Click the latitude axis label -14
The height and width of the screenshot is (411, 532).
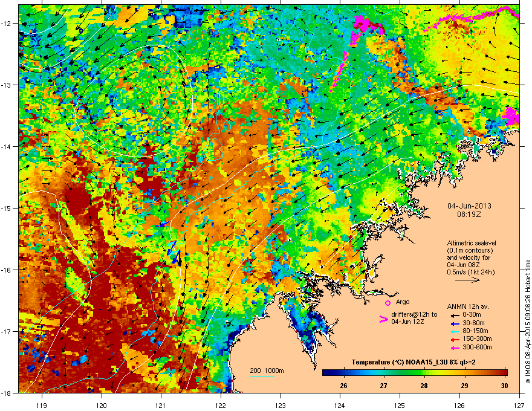[7, 146]
